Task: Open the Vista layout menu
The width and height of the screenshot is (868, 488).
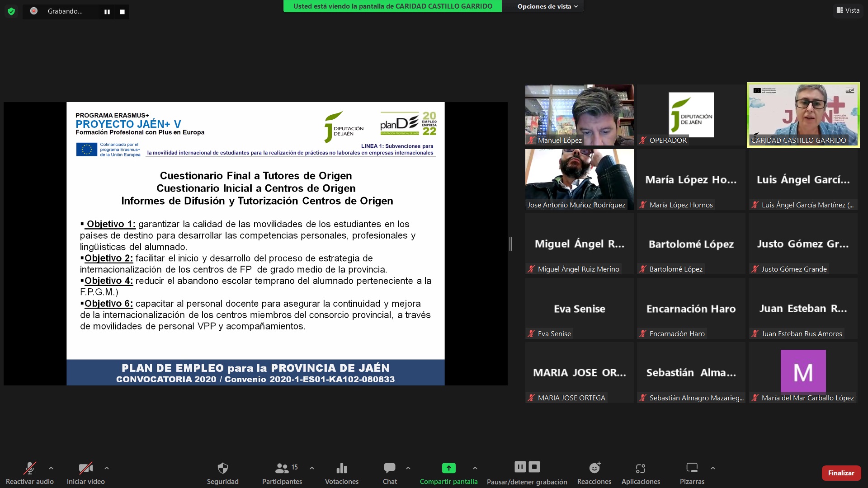Action: point(848,10)
